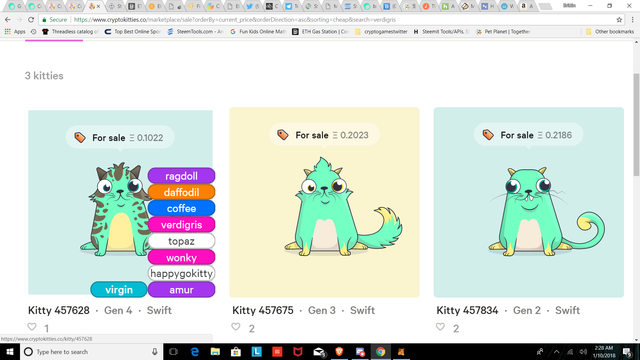Screen dimensions: 640x360
Task: Select the coffee trait tag
Action: pos(181,208)
